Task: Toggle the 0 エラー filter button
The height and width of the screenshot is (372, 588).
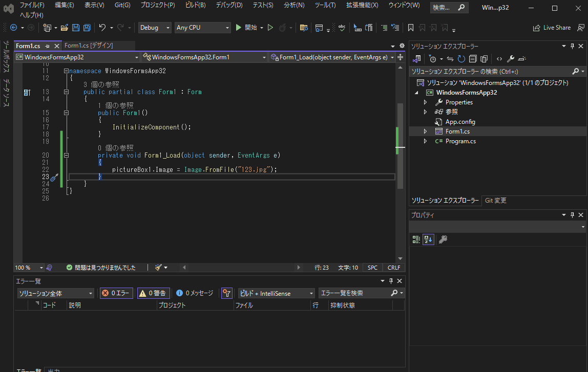Action: [x=116, y=293]
